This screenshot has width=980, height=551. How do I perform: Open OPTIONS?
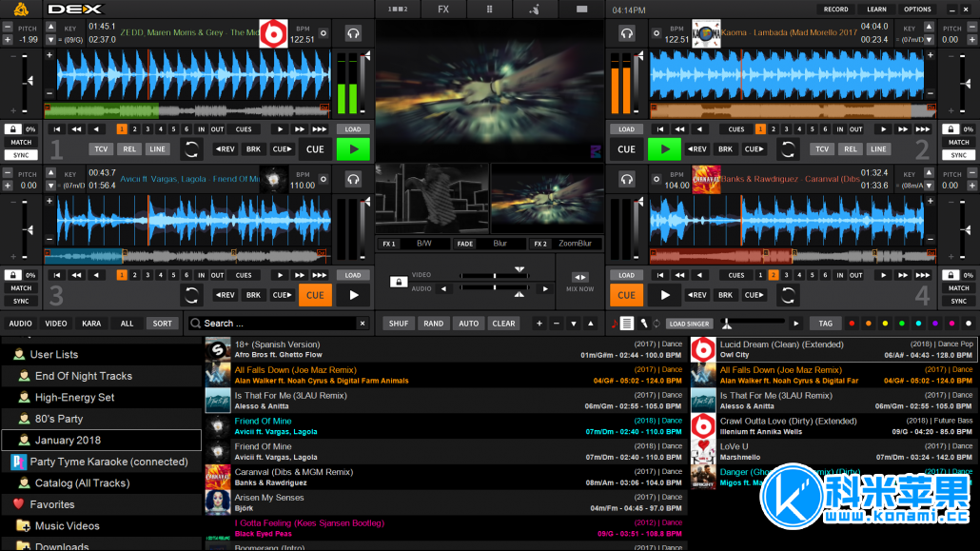[917, 10]
